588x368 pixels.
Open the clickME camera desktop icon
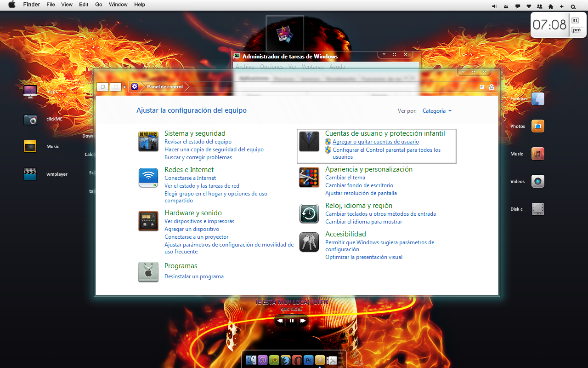coord(30,120)
